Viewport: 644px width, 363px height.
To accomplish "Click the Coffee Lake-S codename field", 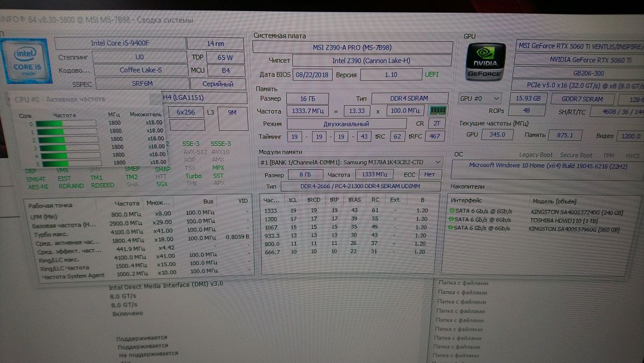I will (141, 70).
